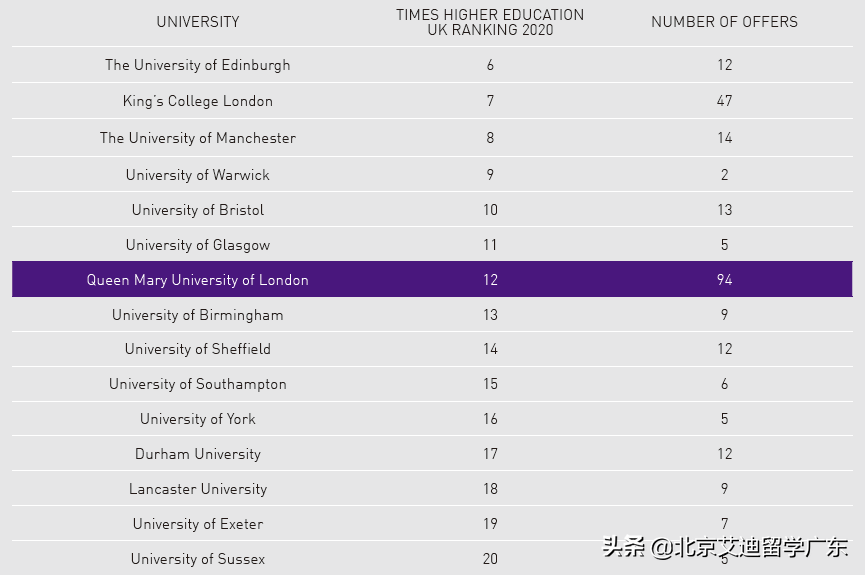Click University of Sheffield name
The image size is (865, 575).
(x=198, y=349)
